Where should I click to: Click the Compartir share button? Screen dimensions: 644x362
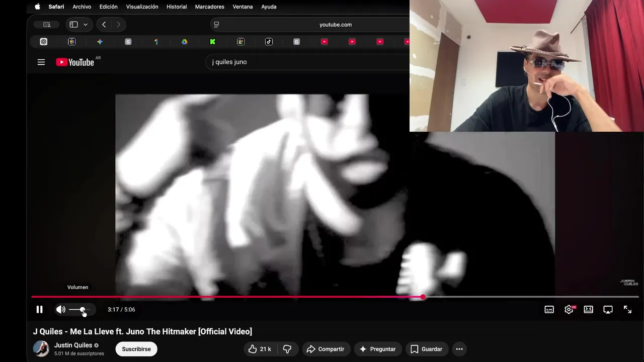(x=326, y=349)
